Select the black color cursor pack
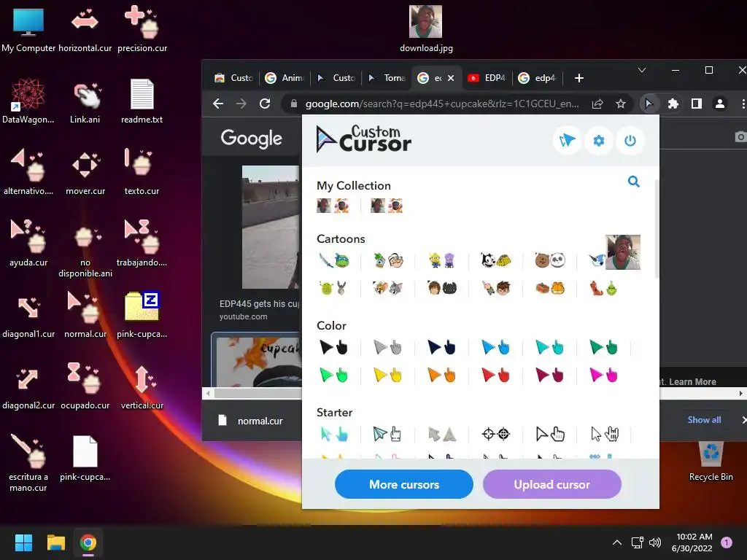The image size is (747, 560). (333, 348)
